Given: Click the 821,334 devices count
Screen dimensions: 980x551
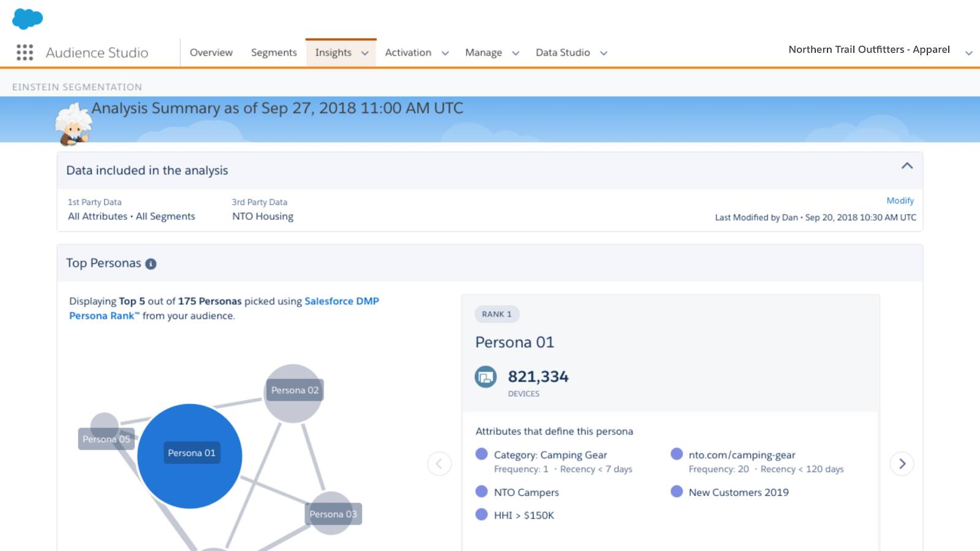Looking at the screenshot, I should pyautogui.click(x=538, y=377).
